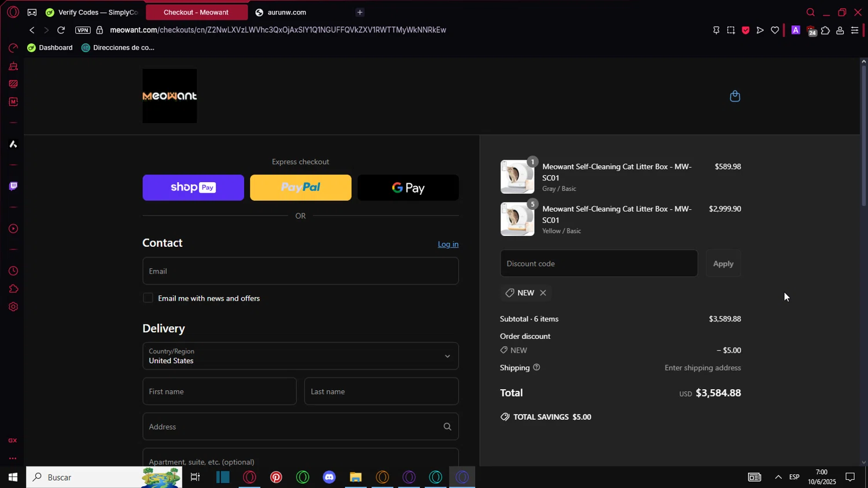This screenshot has height=488, width=868.
Task: Click the Apartment, suite field
Action: tap(300, 458)
